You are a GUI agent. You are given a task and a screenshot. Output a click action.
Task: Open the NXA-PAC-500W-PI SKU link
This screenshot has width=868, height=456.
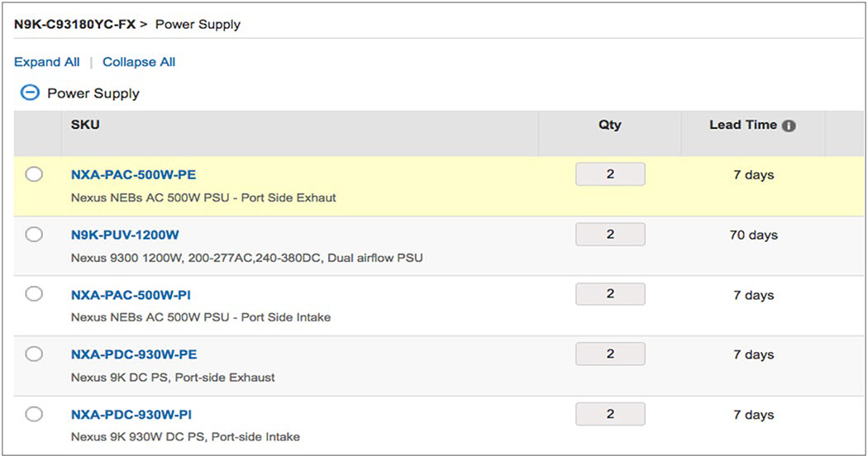click(131, 295)
